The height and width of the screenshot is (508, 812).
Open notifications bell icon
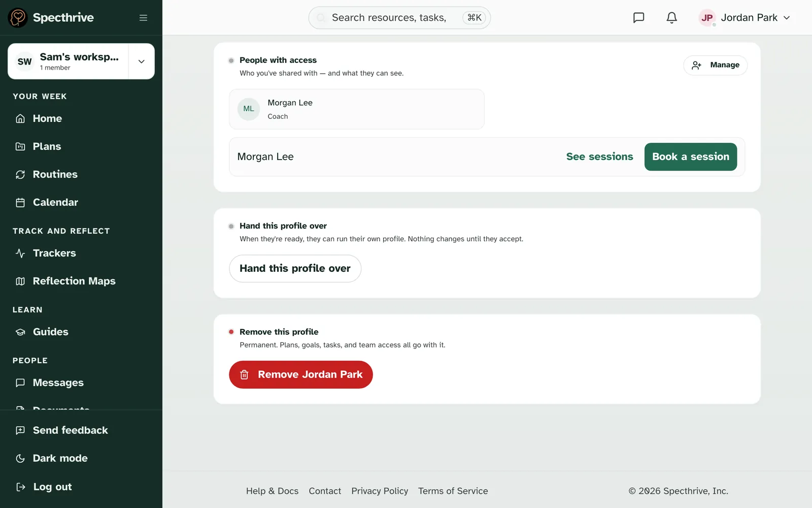[671, 18]
